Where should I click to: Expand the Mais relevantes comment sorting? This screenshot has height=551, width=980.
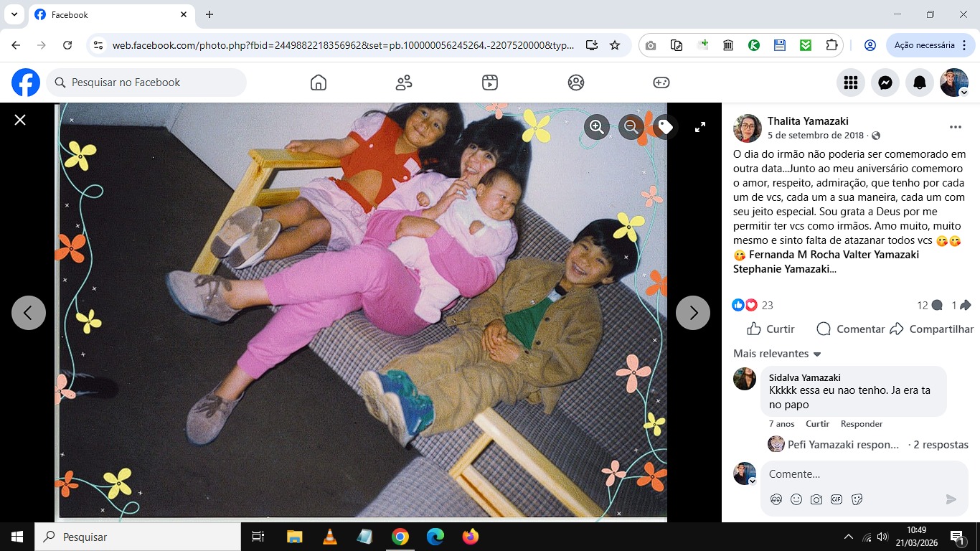[x=777, y=354]
